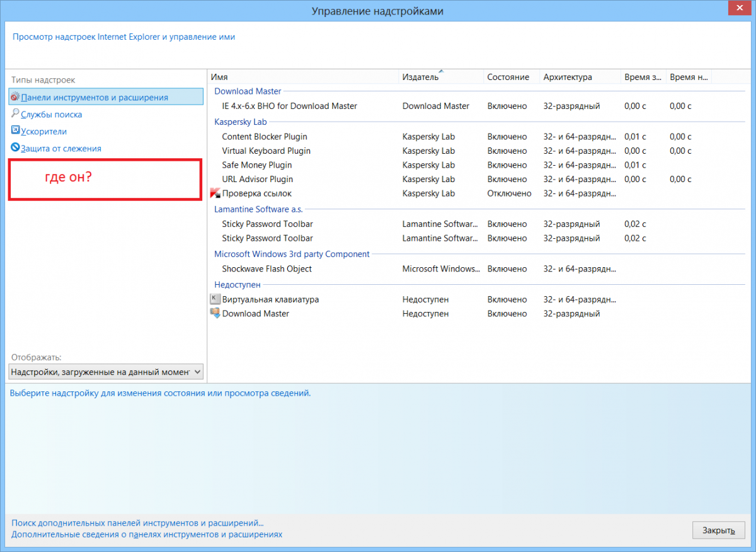Click the Виртуальная клавиатура keyboard icon

click(x=215, y=299)
